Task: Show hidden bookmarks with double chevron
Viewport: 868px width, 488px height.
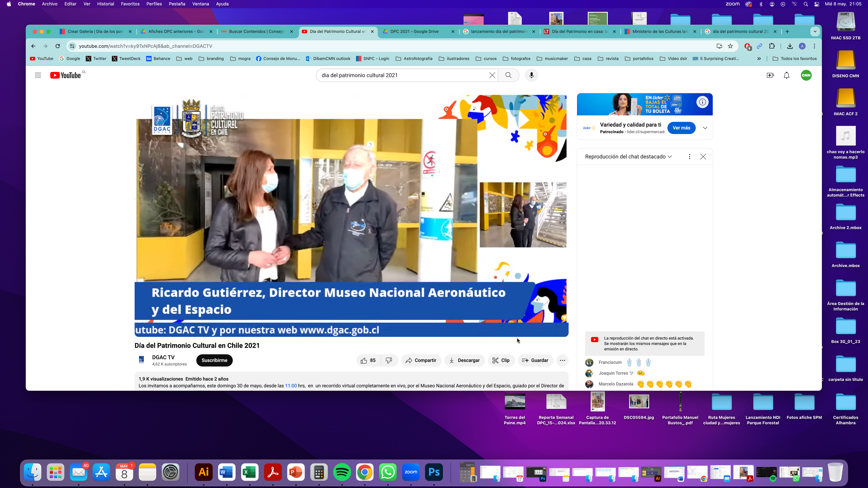Action: 759,59
